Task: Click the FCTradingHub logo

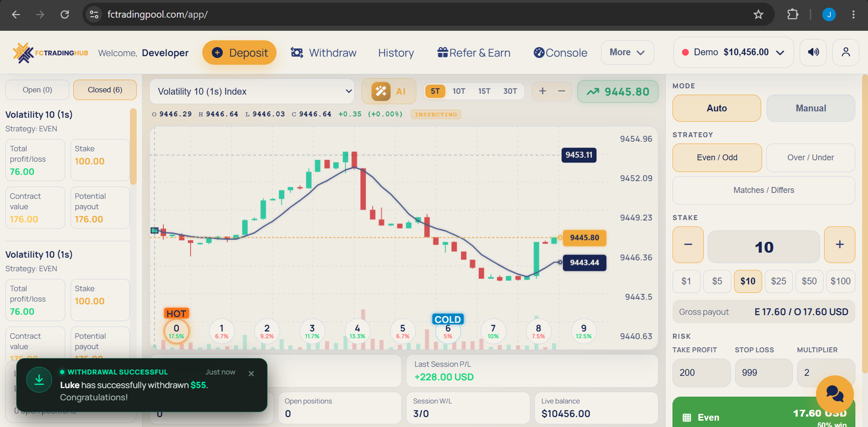Action: pos(50,53)
